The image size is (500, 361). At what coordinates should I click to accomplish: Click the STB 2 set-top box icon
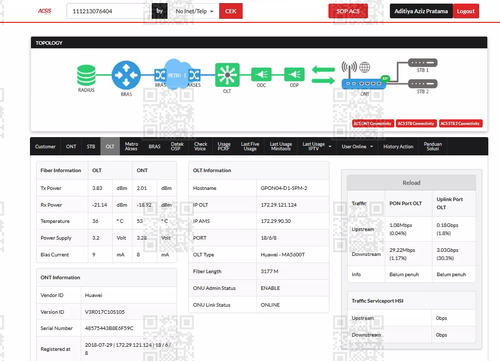[x=423, y=84]
